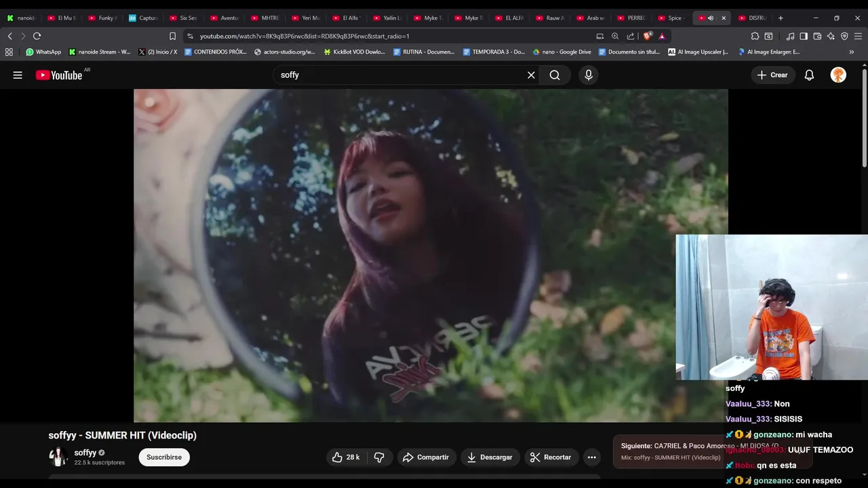The width and height of the screenshot is (868, 488).
Task: Open the soffyy channel name link
Action: (85, 453)
